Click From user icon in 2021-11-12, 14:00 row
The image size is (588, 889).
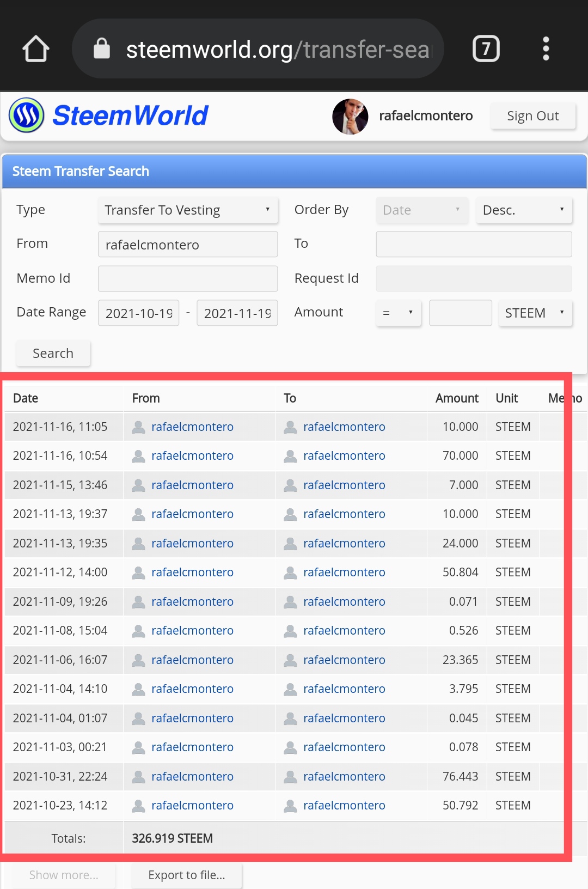[x=139, y=573]
